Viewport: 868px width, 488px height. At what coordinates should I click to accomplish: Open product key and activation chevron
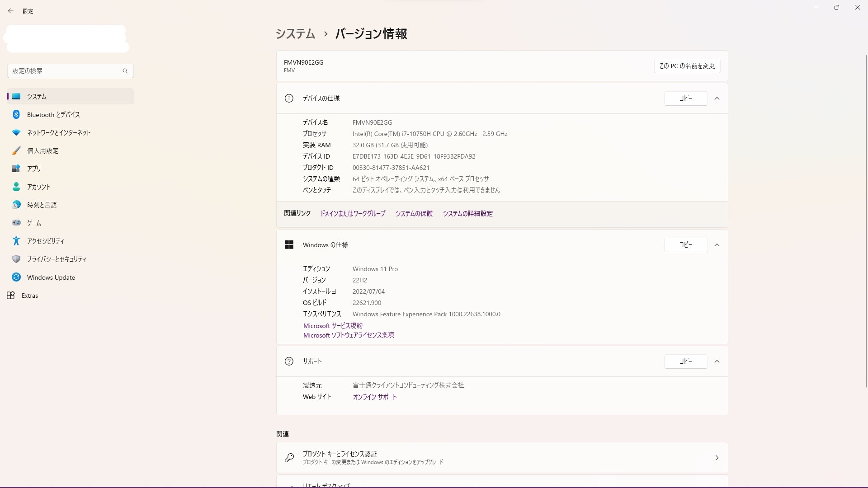pos(717,458)
